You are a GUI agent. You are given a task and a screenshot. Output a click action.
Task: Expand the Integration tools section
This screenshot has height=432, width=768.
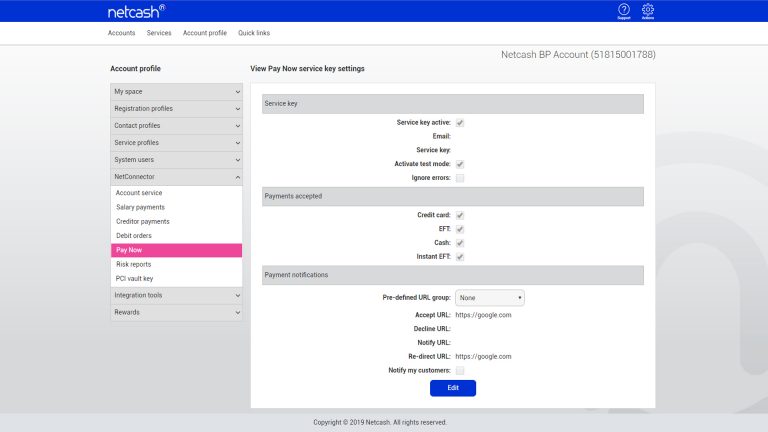pos(176,295)
